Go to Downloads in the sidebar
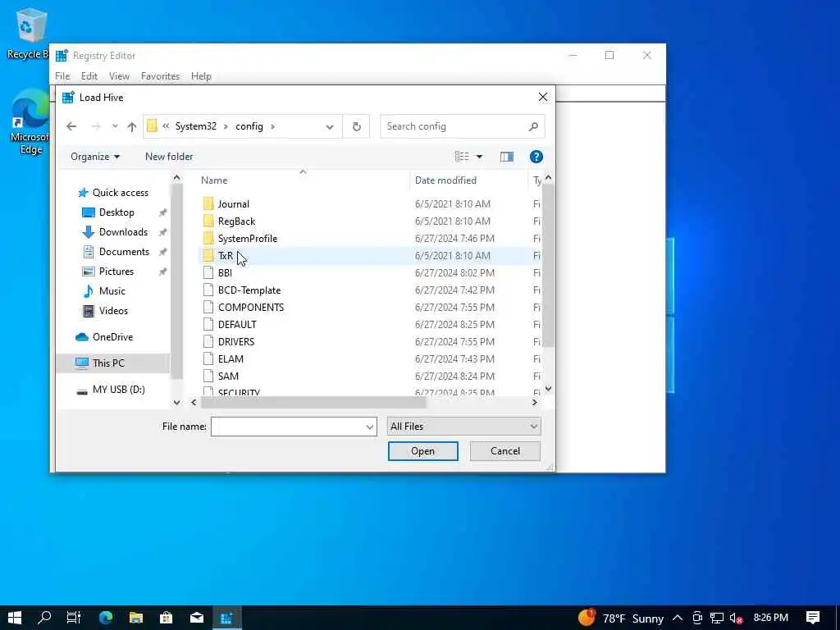 (x=123, y=232)
